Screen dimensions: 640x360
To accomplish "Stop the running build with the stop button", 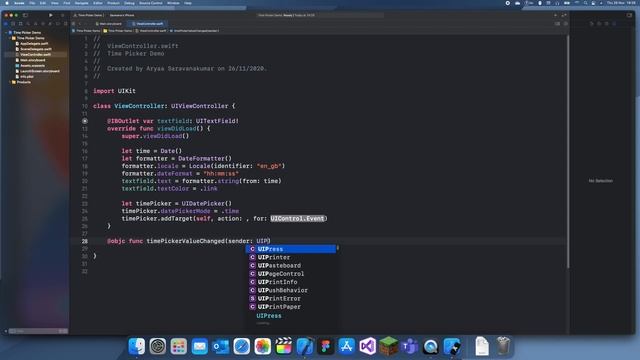I will point(62,15).
